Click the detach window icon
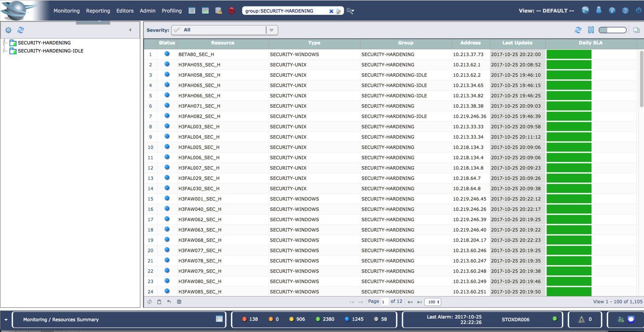The width and height of the screenshot is (644, 332). point(636,30)
